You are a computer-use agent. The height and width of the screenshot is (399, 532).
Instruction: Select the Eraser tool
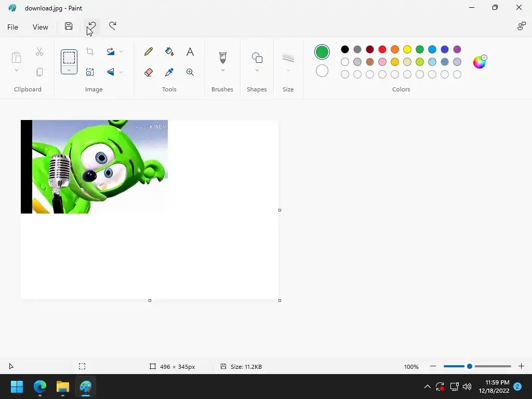click(149, 72)
